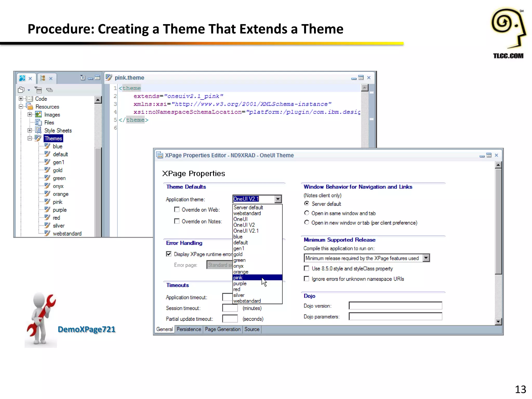Switch to the Page Generation tab
The width and height of the screenshot is (532, 399).
click(223, 329)
